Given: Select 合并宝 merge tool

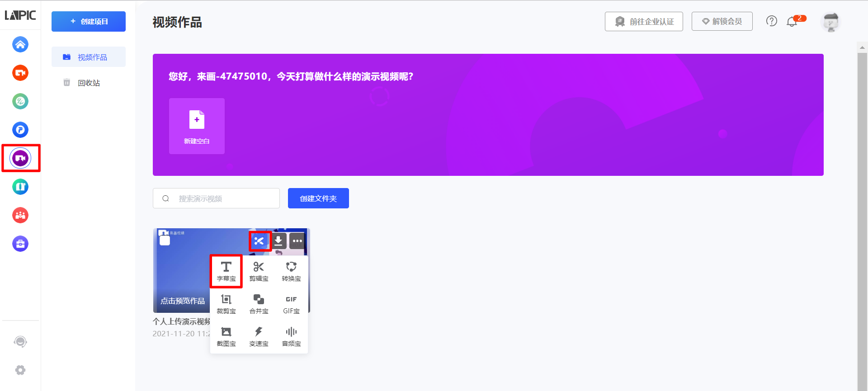Looking at the screenshot, I should (259, 304).
